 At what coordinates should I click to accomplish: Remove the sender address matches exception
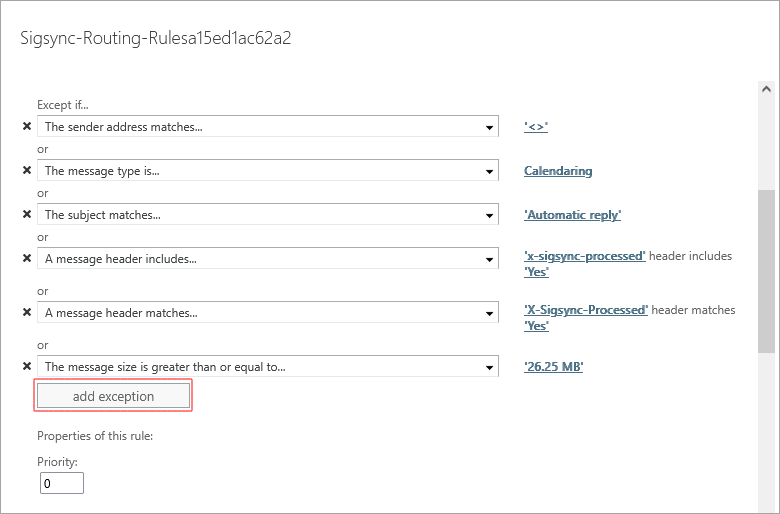(27, 127)
